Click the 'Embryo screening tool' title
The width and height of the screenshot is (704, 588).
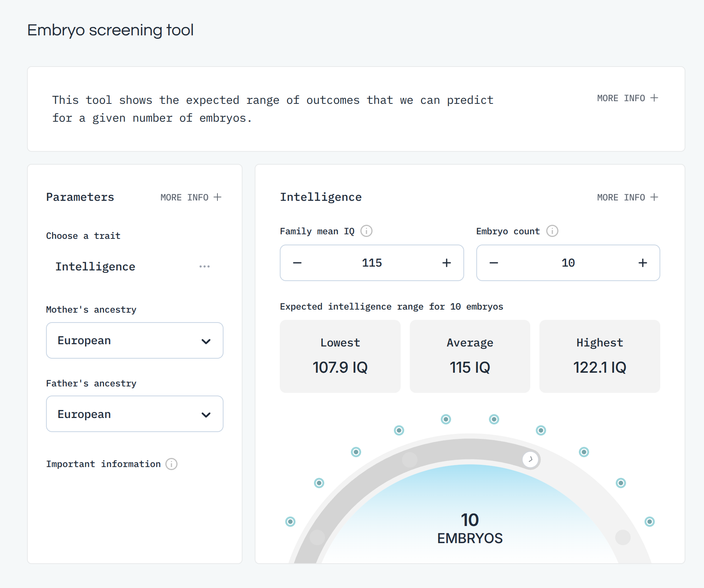click(x=111, y=30)
